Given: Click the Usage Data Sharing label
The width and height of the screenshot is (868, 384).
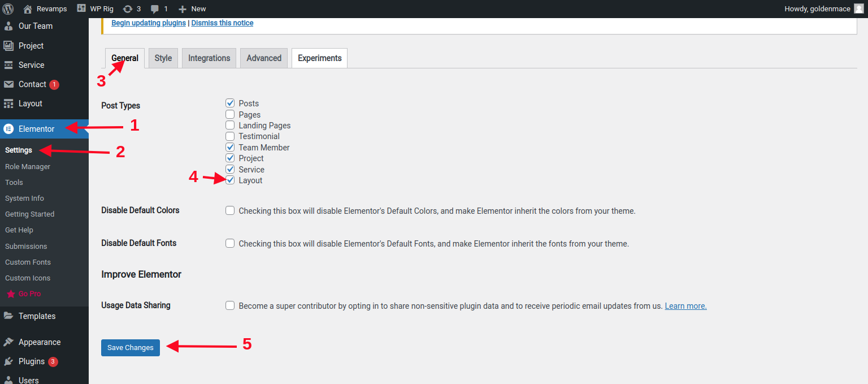Looking at the screenshot, I should point(136,305).
